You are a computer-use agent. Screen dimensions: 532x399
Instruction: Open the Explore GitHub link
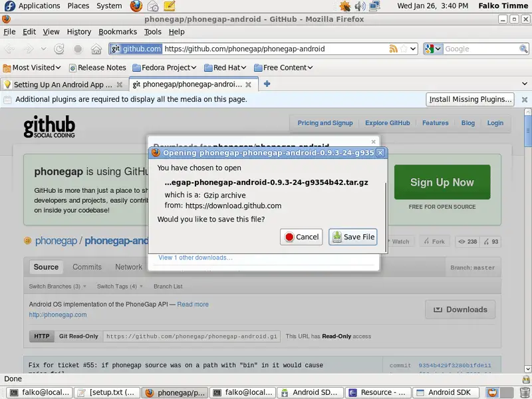tap(388, 123)
